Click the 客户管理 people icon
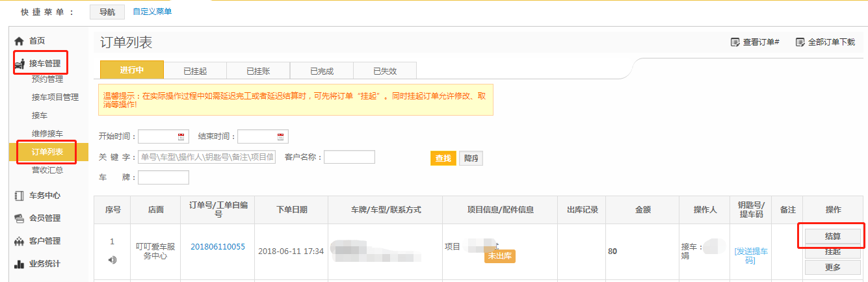 [x=19, y=241]
